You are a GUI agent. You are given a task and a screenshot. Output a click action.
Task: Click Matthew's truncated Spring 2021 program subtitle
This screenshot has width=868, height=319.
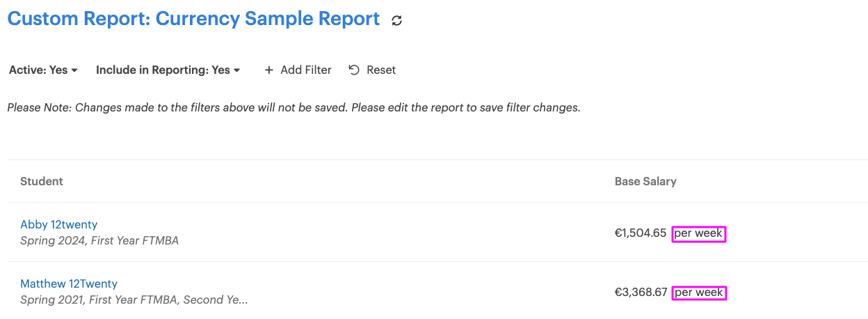(x=134, y=300)
